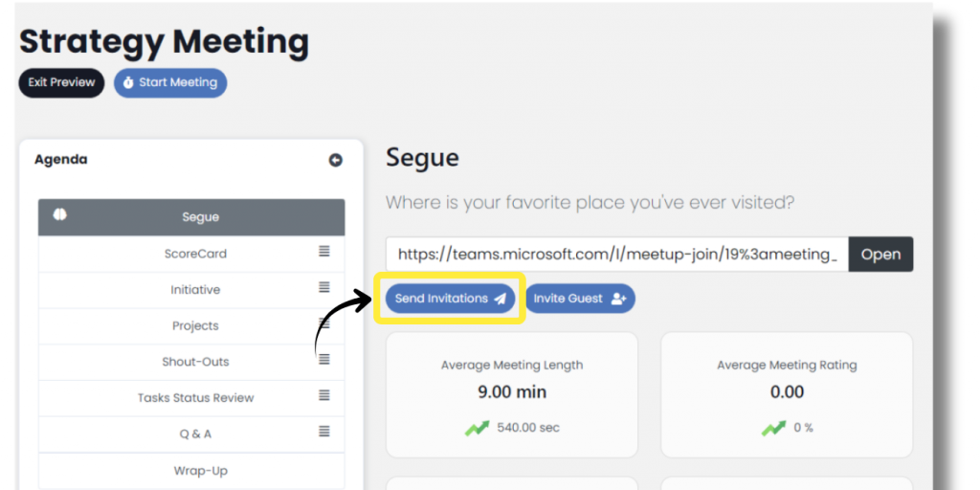This screenshot has height=490, width=980.
Task: Go to Initiative agenda section
Action: [x=195, y=290]
